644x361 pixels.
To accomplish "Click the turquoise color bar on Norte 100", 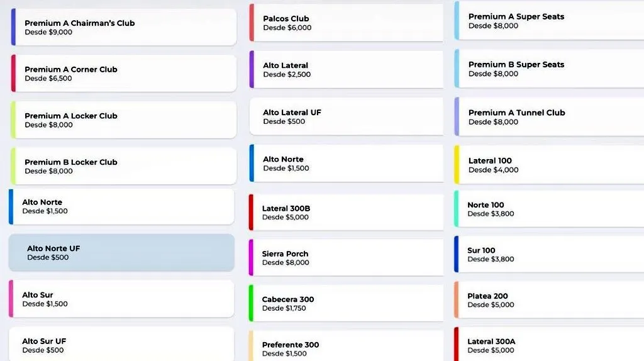I will [x=457, y=209].
